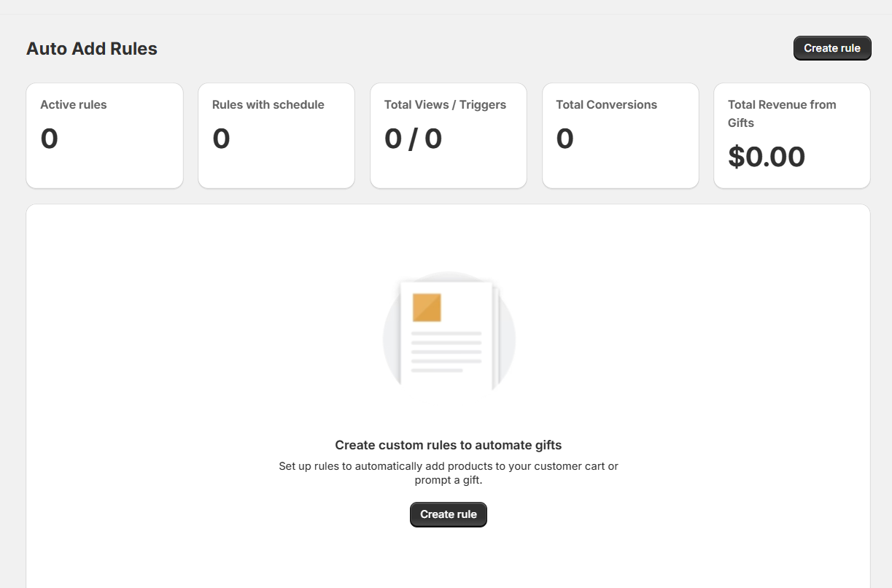Click the orange square in the document illustration
Image resolution: width=892 pixels, height=588 pixels.
click(427, 307)
